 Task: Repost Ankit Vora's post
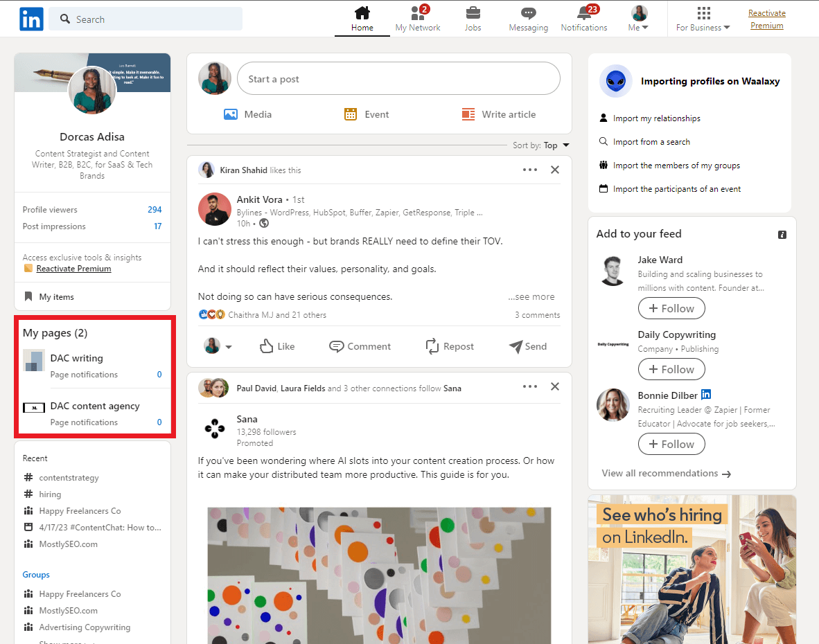coord(449,346)
